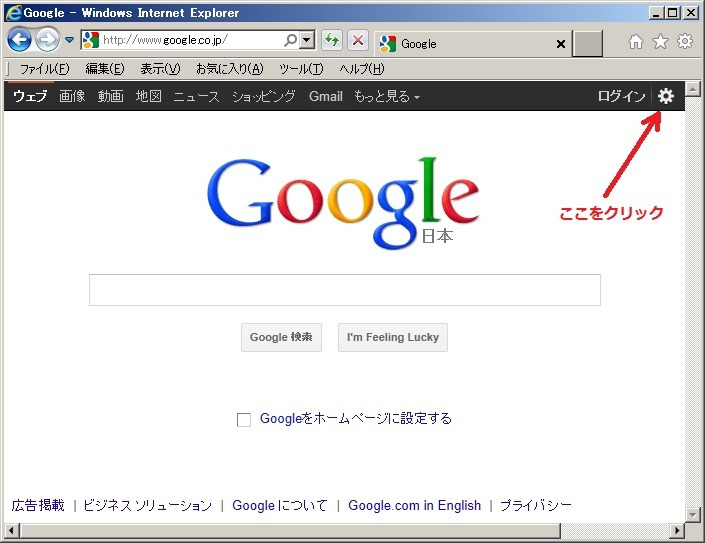Open the ヘルプ(H) menu
705x543 pixels.
coord(362,69)
